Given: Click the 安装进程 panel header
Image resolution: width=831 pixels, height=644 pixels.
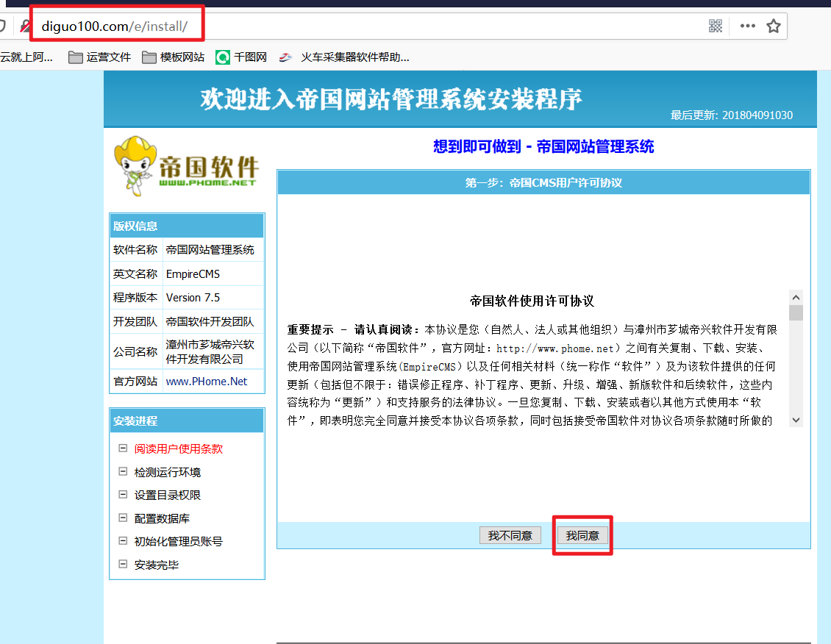Looking at the screenshot, I should coord(187,421).
